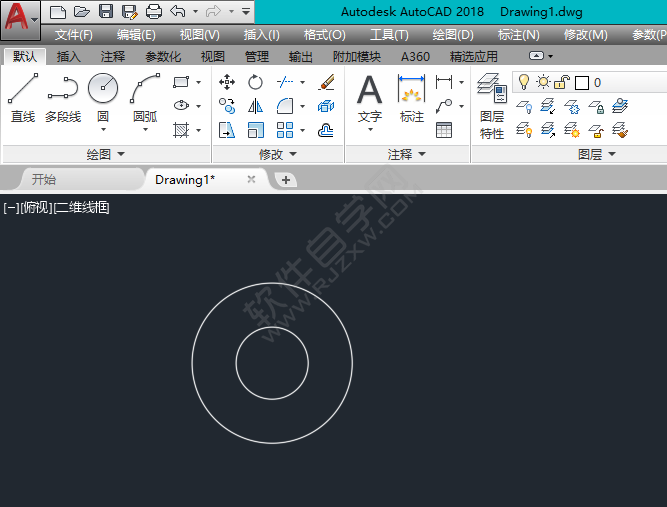Viewport: 667px width, 507px height.
Task: Toggle the layer on/off lightbulb icon
Action: [523, 82]
